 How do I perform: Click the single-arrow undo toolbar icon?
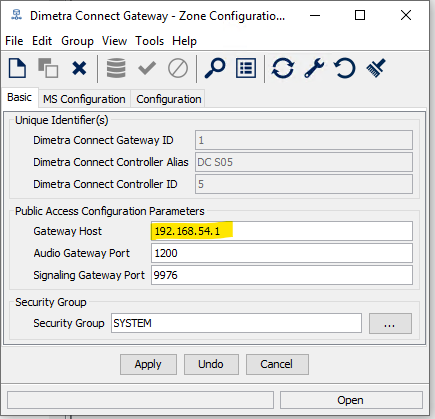tap(345, 68)
